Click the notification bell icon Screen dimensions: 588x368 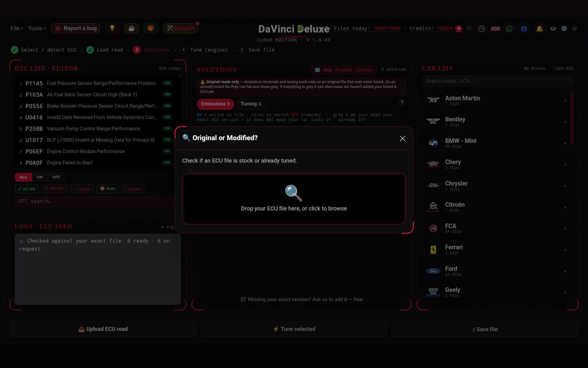[x=539, y=29]
